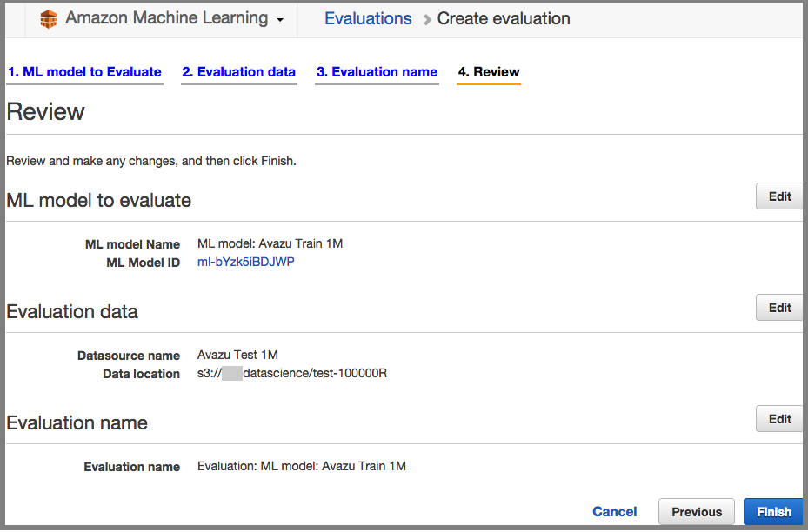Click the 'Review and make any changes' instruction text

point(151,161)
